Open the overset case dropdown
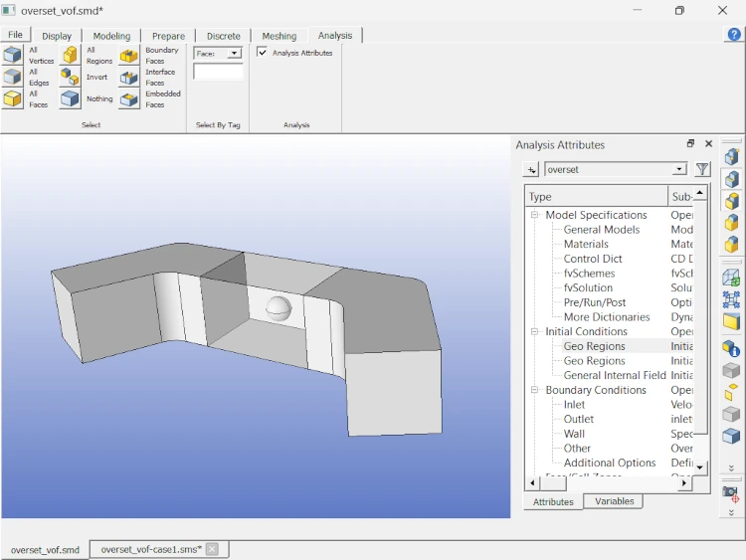This screenshot has width=746, height=560. tap(680, 169)
